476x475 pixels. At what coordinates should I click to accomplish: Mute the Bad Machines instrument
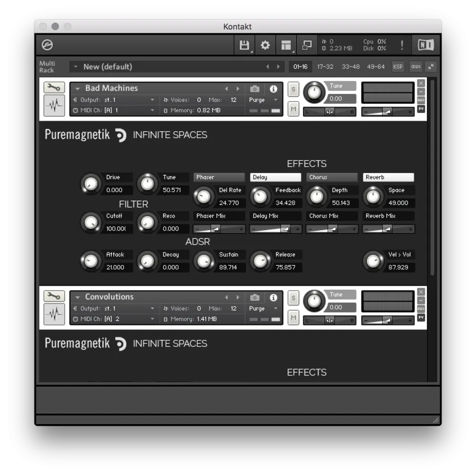coord(293,109)
